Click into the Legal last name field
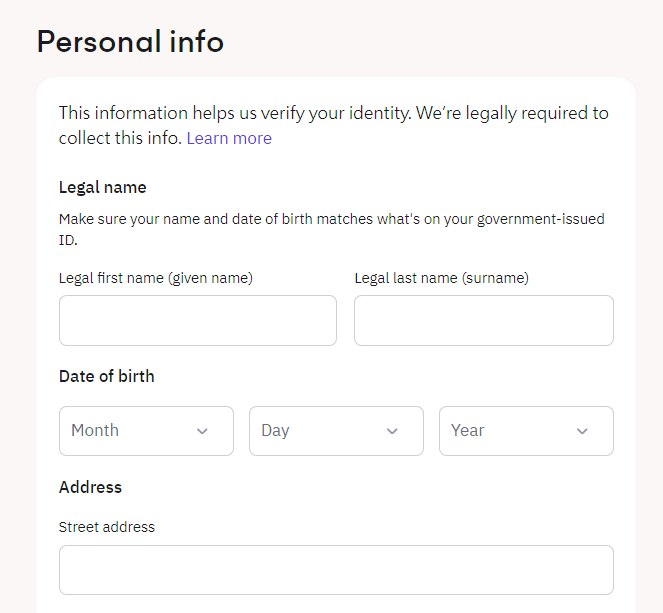Image resolution: width=663 pixels, height=613 pixels. (x=484, y=320)
